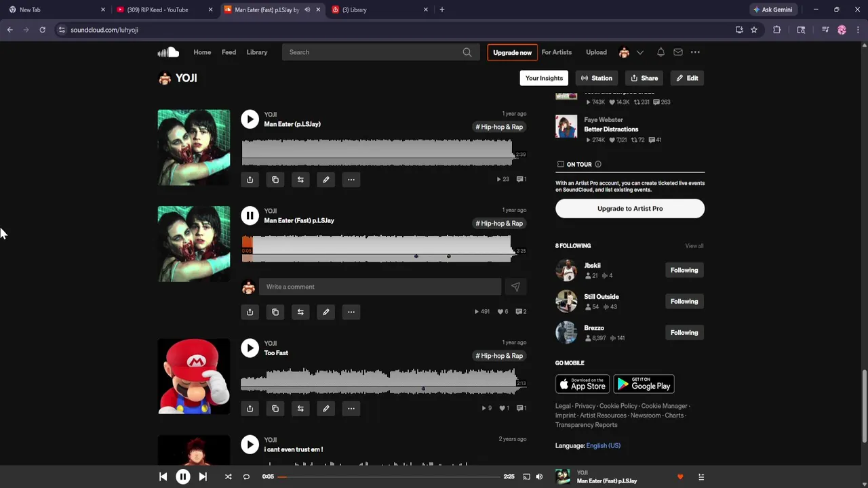
Task: Unlike current track with the heart icon
Action: (x=680, y=477)
